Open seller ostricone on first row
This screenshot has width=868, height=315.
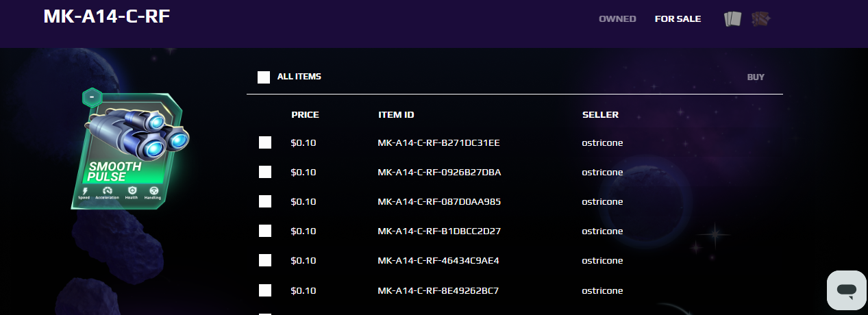[602, 142]
